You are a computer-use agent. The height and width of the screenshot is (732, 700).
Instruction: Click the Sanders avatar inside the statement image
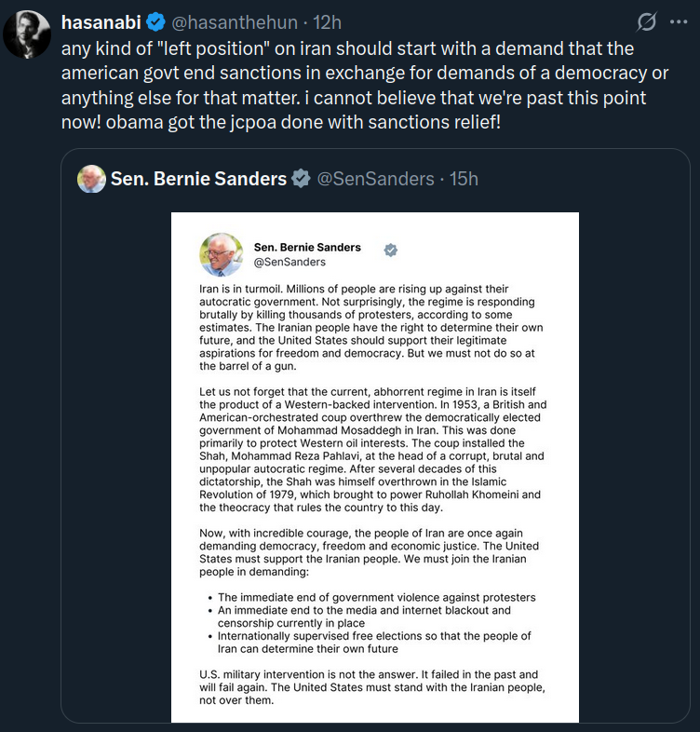[x=222, y=254]
